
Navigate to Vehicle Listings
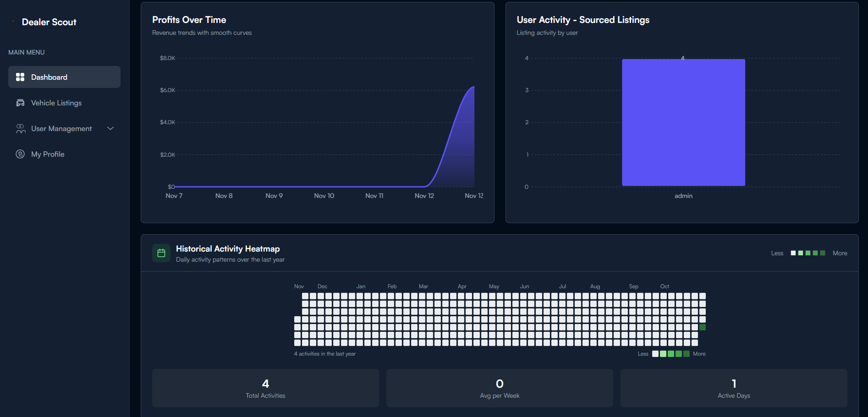[x=56, y=103]
